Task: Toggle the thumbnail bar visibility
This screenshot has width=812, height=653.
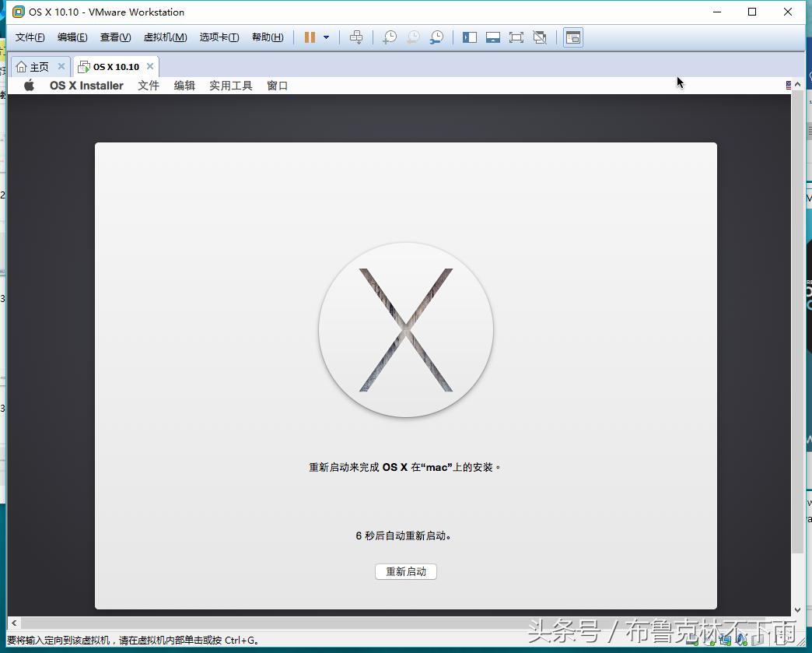Action: click(493, 37)
